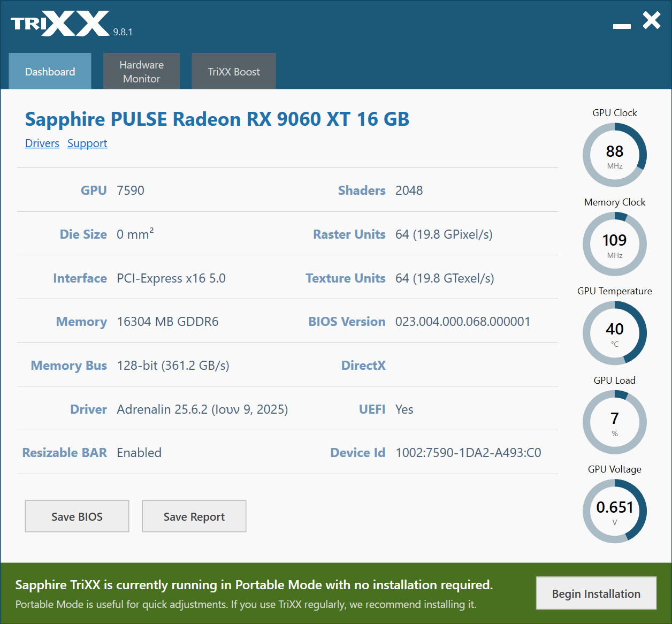Minimize the TriXX window
Image resolution: width=672 pixels, height=624 pixels.
pyautogui.click(x=622, y=26)
